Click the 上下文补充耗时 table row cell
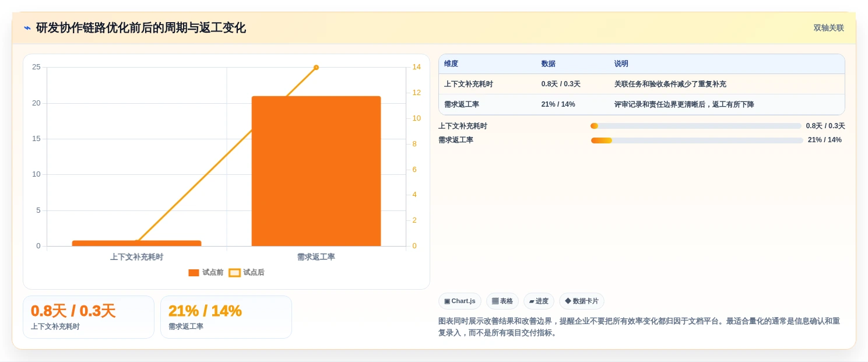868x362 pixels. point(469,84)
